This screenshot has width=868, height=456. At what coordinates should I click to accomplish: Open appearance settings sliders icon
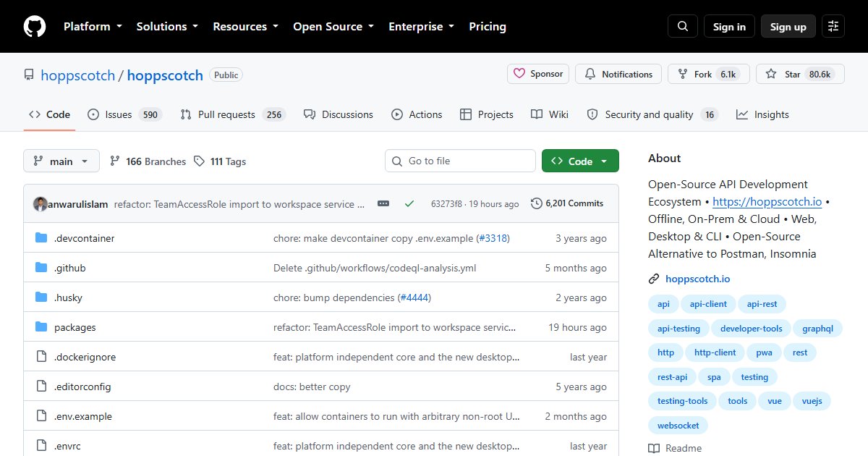coord(833,26)
